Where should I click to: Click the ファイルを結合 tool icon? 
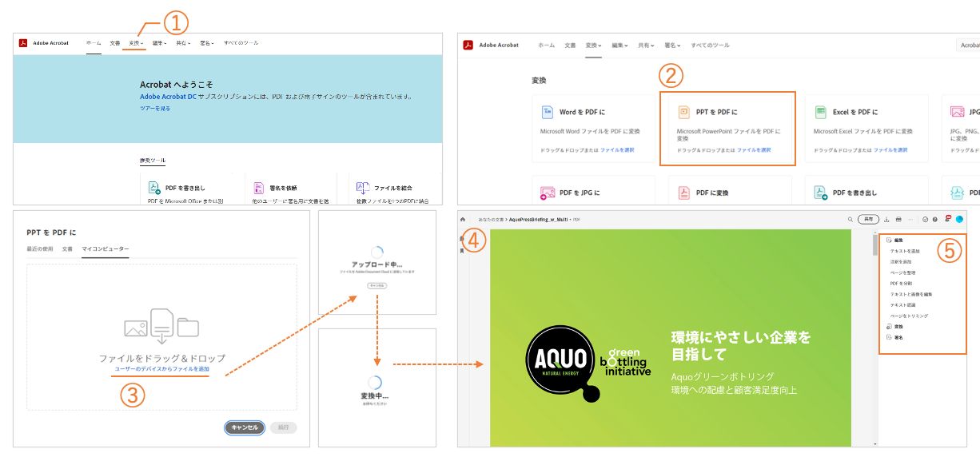click(x=362, y=189)
